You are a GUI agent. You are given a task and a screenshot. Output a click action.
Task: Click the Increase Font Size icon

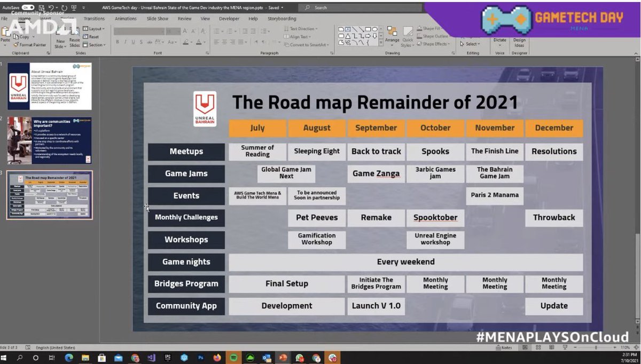(x=185, y=31)
